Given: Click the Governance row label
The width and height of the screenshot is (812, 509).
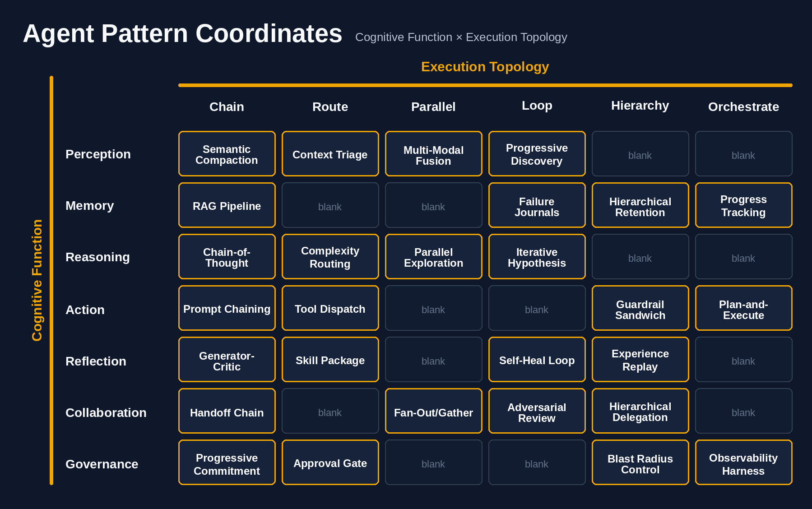Looking at the screenshot, I should (x=102, y=464).
